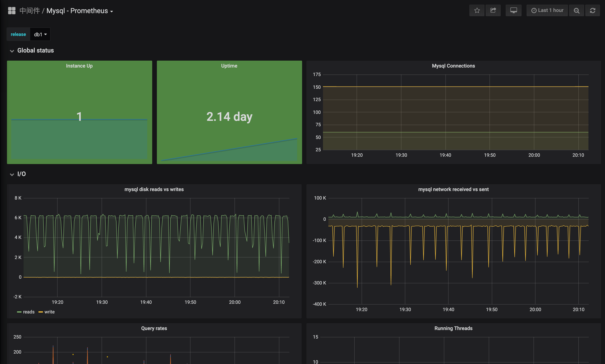Image resolution: width=605 pixels, height=364 pixels.
Task: Click the Uptime 2.14 day stat panel
Action: 229,116
